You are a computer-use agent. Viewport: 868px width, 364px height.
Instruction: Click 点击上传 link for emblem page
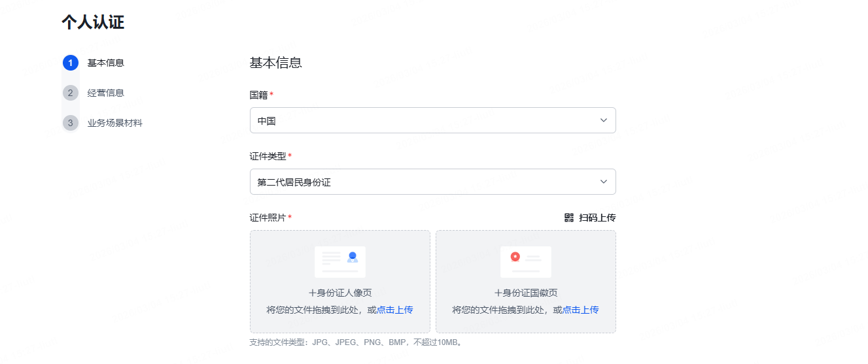pyautogui.click(x=581, y=310)
